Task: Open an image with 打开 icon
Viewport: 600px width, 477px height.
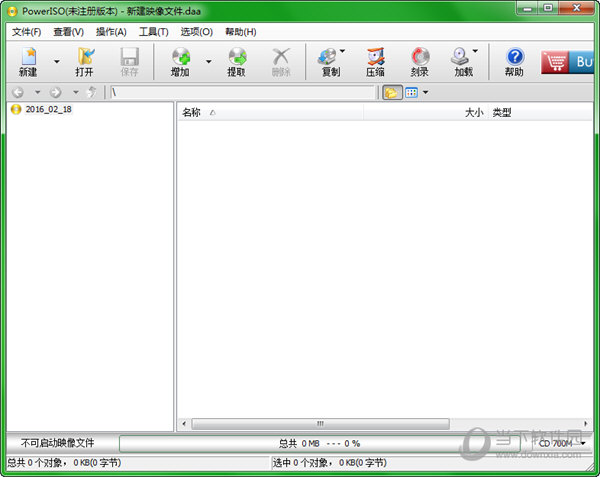Action: coord(85,62)
